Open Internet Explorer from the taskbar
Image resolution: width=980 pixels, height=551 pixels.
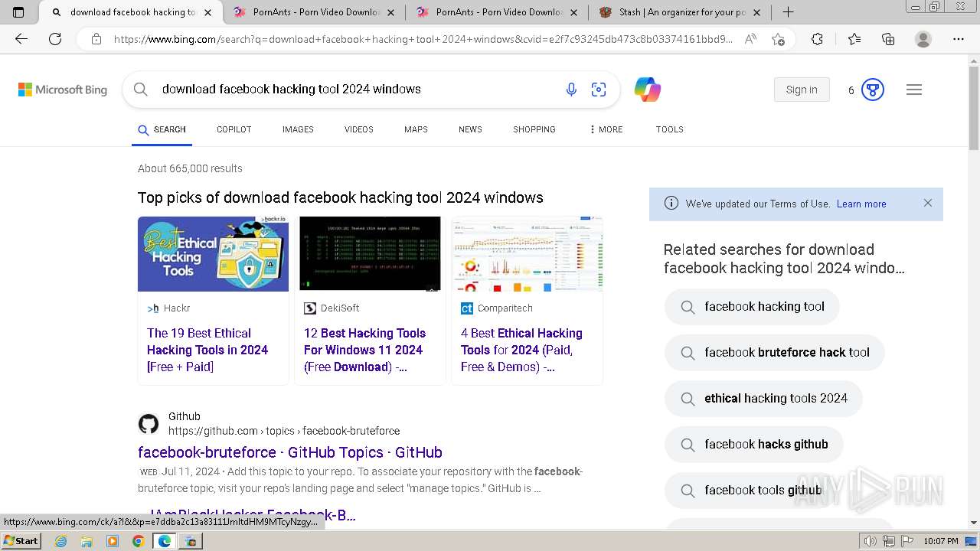(60, 541)
